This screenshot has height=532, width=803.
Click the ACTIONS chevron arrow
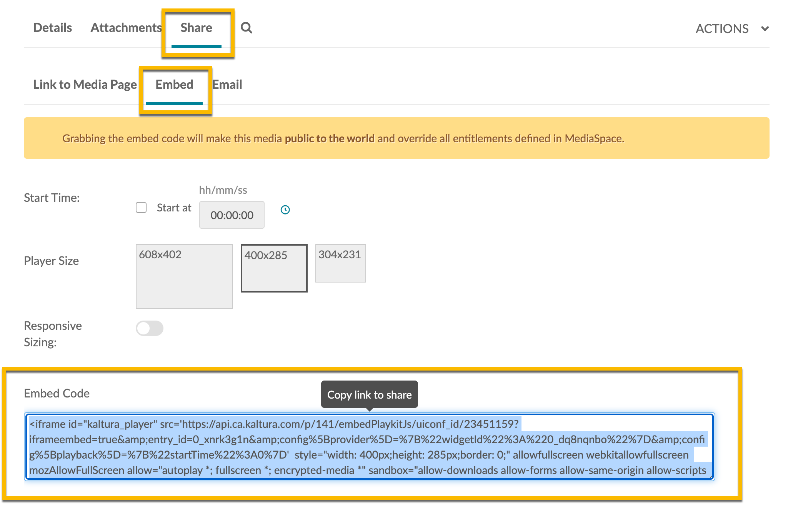[765, 28]
